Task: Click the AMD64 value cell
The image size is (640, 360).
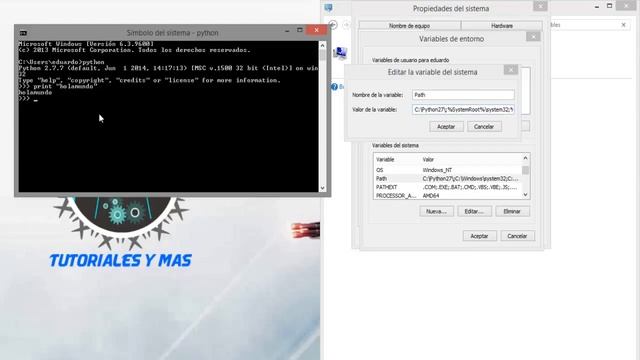Action: [x=431, y=196]
